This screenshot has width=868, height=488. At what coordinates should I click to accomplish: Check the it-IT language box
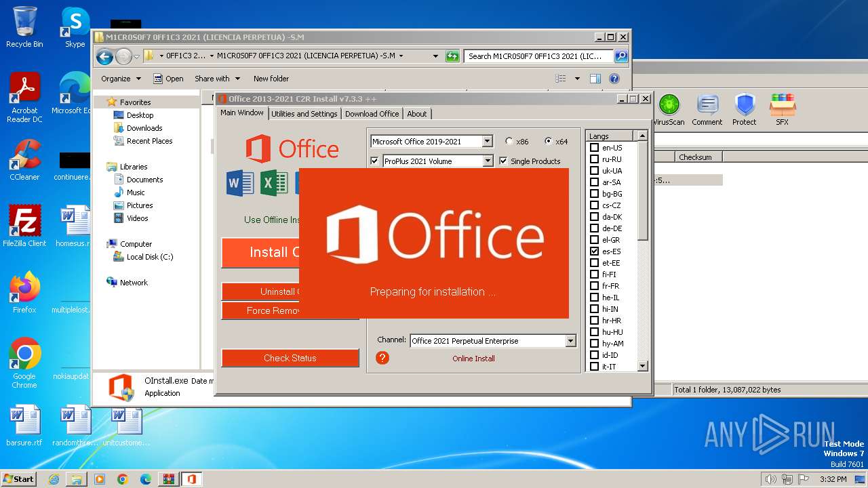pyautogui.click(x=595, y=367)
